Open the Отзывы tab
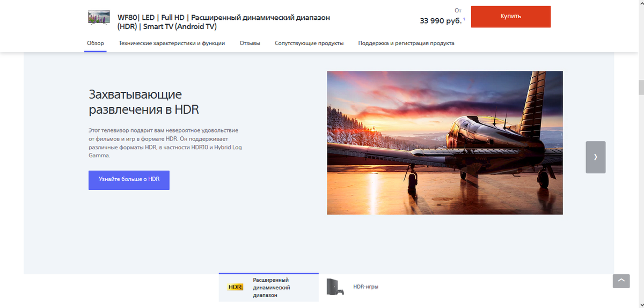 click(x=250, y=43)
